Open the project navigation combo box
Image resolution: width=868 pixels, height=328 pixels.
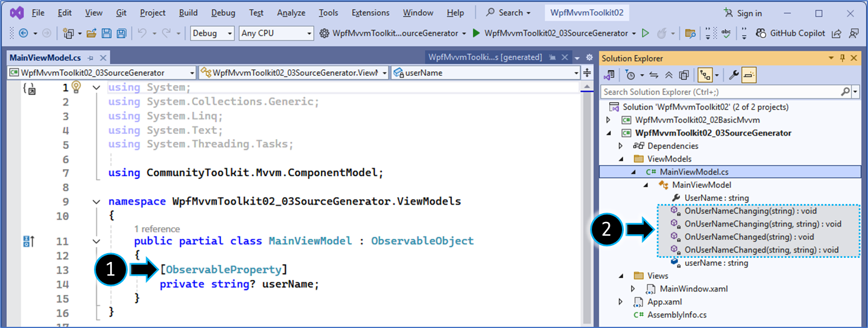pyautogui.click(x=102, y=73)
